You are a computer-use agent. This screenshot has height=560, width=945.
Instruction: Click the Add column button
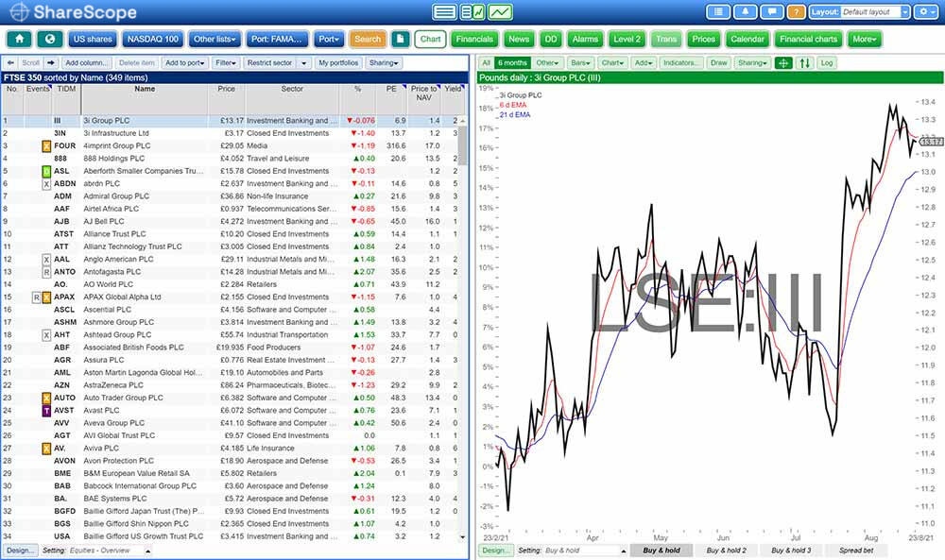[89, 63]
